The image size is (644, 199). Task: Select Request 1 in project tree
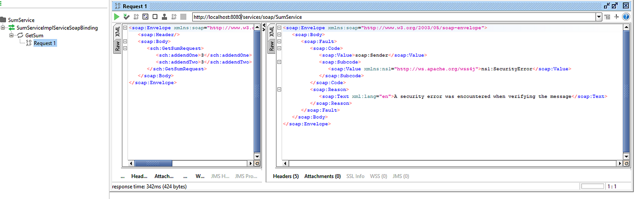point(45,43)
